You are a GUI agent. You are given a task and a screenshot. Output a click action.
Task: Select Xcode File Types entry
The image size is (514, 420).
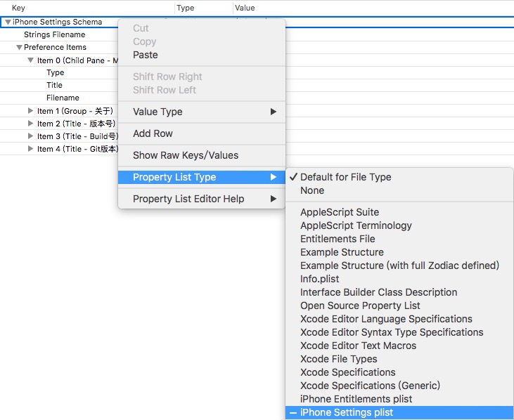click(338, 359)
